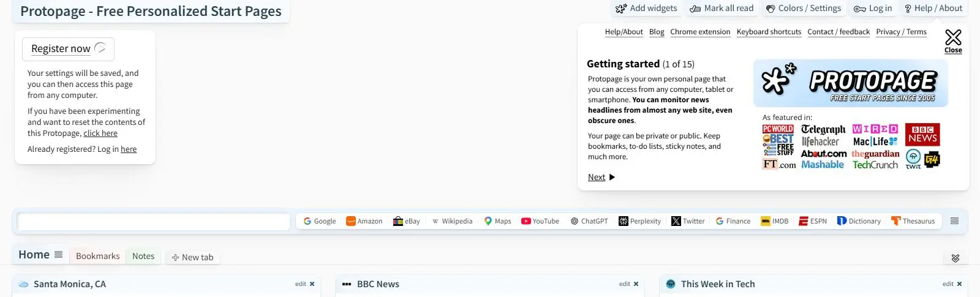Click Next in Getting started
The width and height of the screenshot is (980, 297).
(x=601, y=178)
